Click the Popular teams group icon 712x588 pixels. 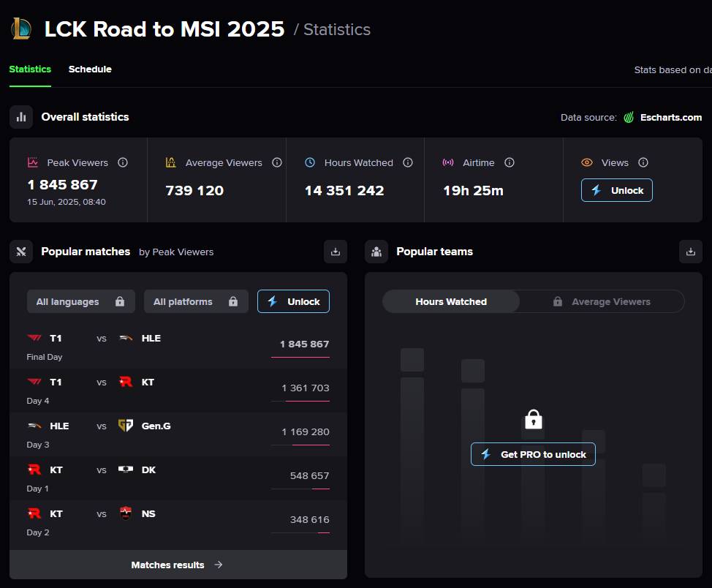pyautogui.click(x=376, y=252)
